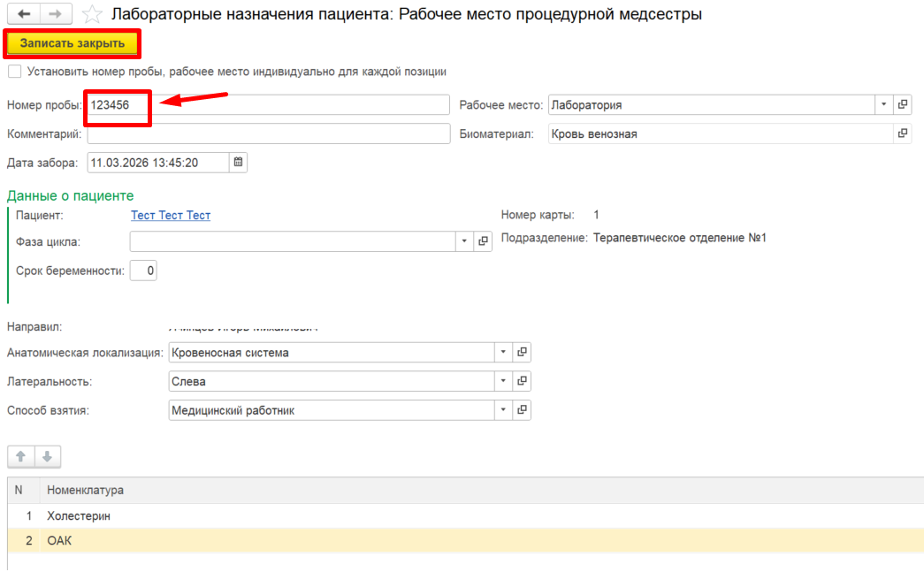Move the selected row up
The height and width of the screenshot is (572, 924).
(x=20, y=456)
